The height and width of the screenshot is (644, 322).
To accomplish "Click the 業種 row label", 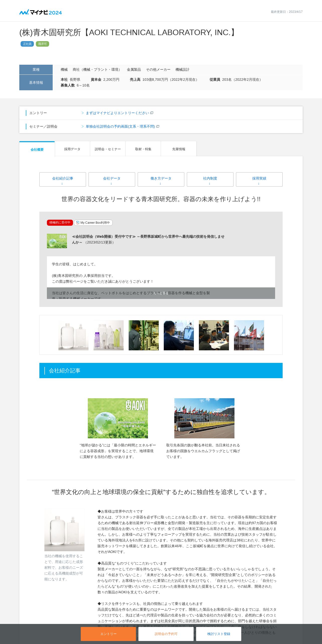I will [36, 69].
